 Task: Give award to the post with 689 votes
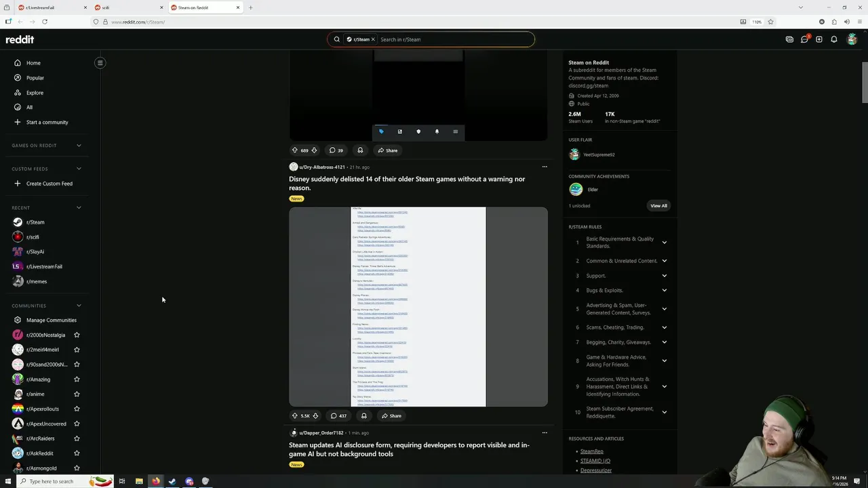point(360,150)
